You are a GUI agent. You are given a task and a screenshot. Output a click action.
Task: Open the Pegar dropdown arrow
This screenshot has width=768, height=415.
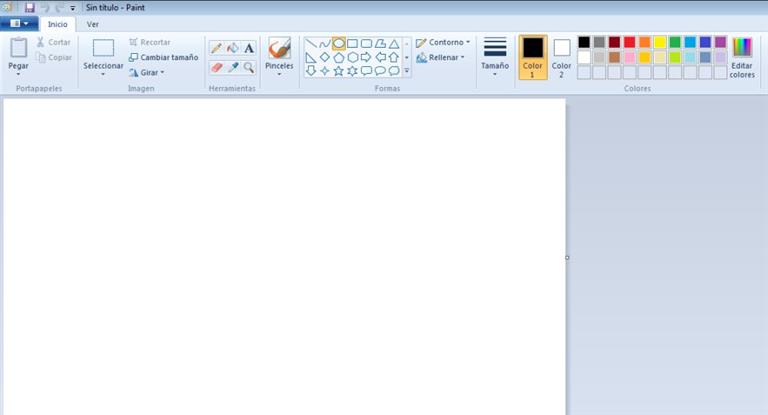(18, 74)
